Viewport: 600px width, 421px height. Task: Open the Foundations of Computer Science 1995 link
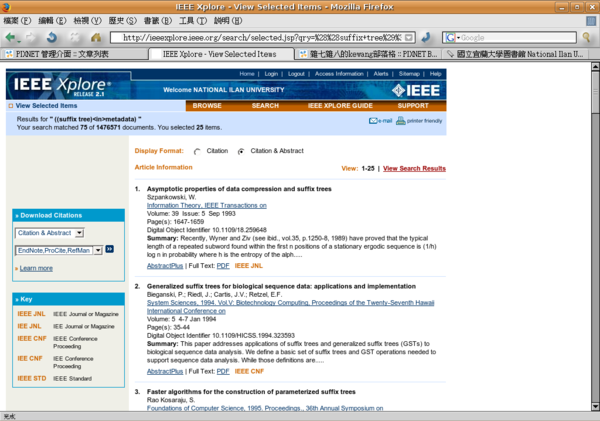(265, 408)
